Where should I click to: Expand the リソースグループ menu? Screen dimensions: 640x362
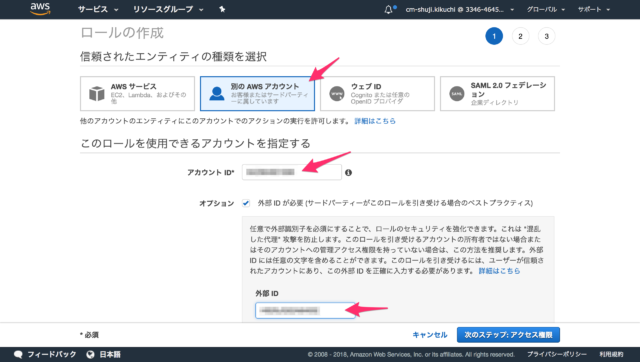click(168, 9)
